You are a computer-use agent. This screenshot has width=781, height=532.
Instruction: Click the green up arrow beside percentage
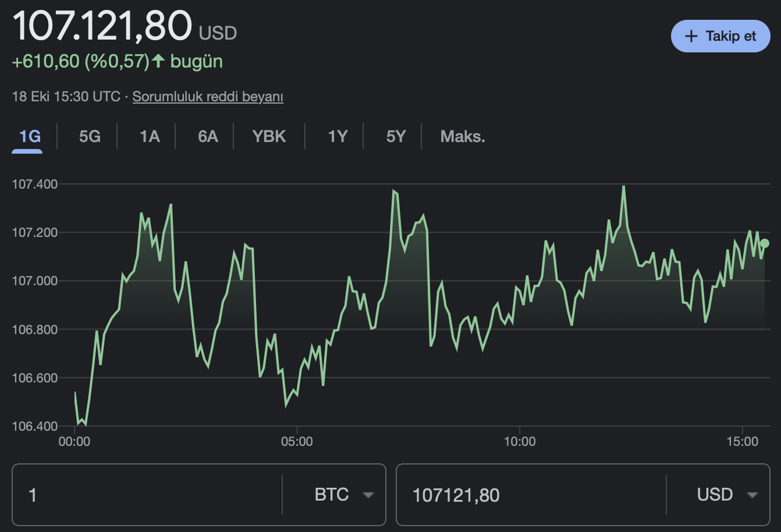click(x=158, y=61)
